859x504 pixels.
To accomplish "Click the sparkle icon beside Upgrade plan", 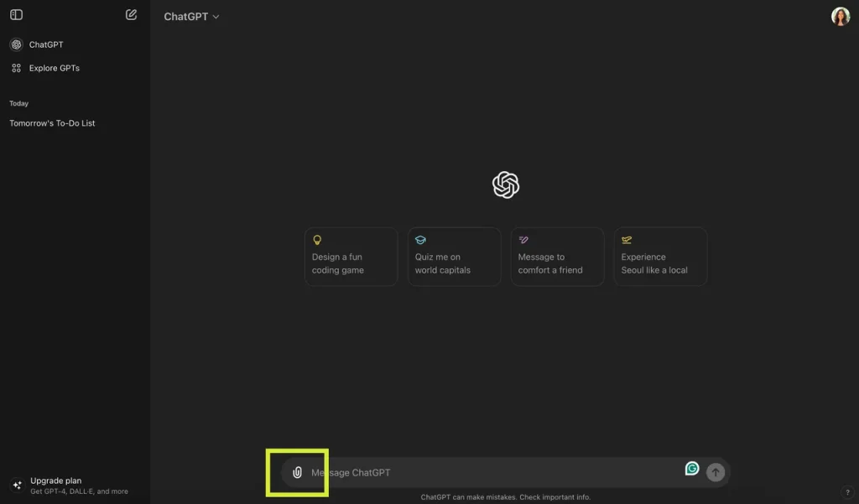I will [17, 485].
